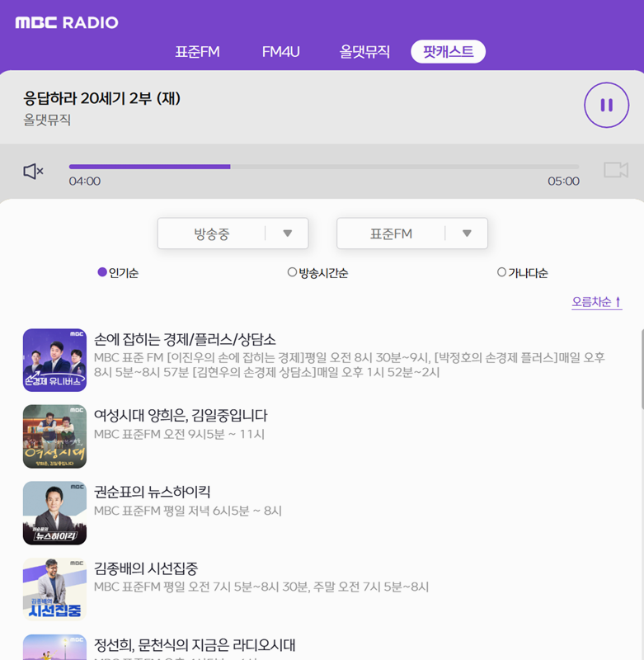Pause playback with the pause button
This screenshot has width=644, height=660.
coord(606,105)
